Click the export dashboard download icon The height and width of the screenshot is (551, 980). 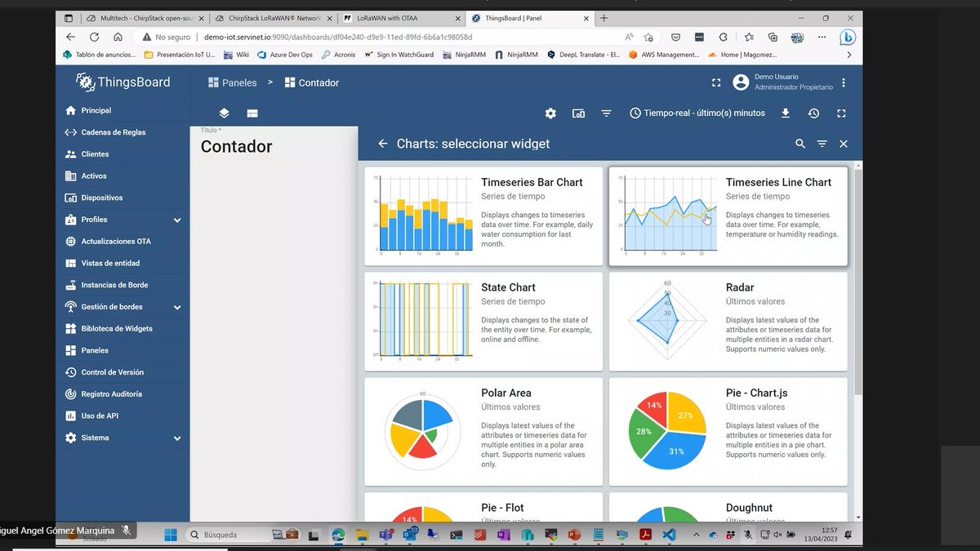point(786,113)
